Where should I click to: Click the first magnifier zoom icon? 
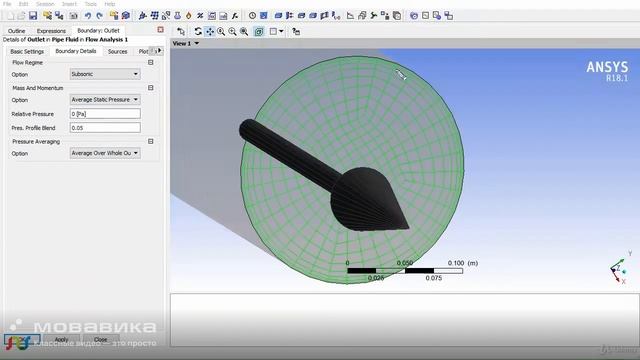[x=221, y=31]
